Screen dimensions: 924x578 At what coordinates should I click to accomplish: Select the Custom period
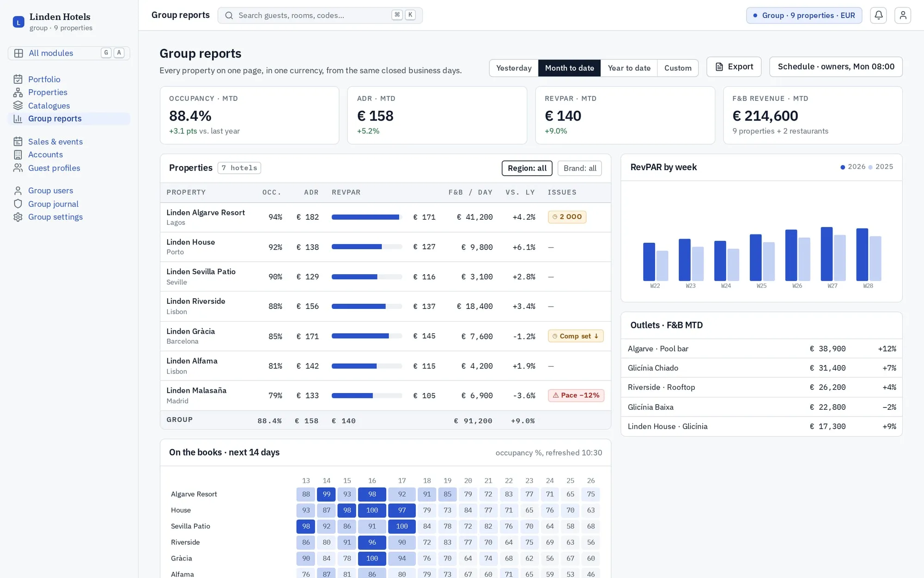pos(678,68)
